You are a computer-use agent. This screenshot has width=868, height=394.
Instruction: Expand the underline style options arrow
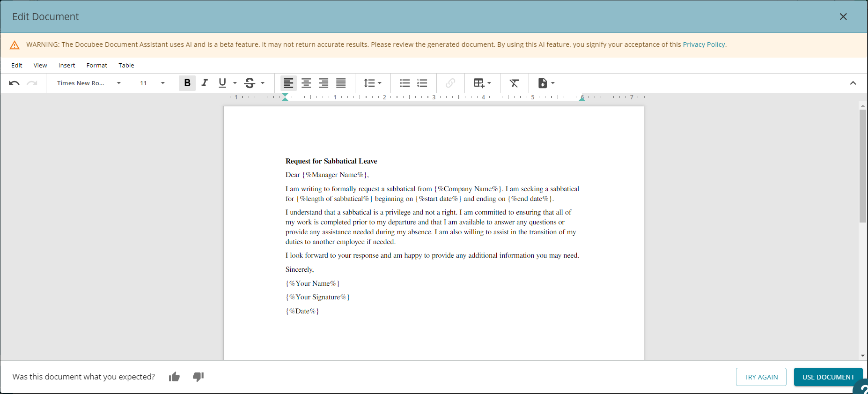click(x=235, y=83)
